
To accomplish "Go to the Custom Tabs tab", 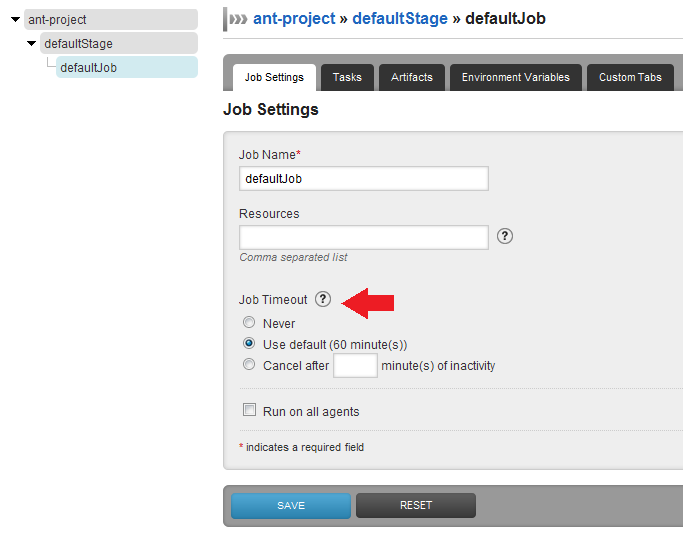I will 630,77.
